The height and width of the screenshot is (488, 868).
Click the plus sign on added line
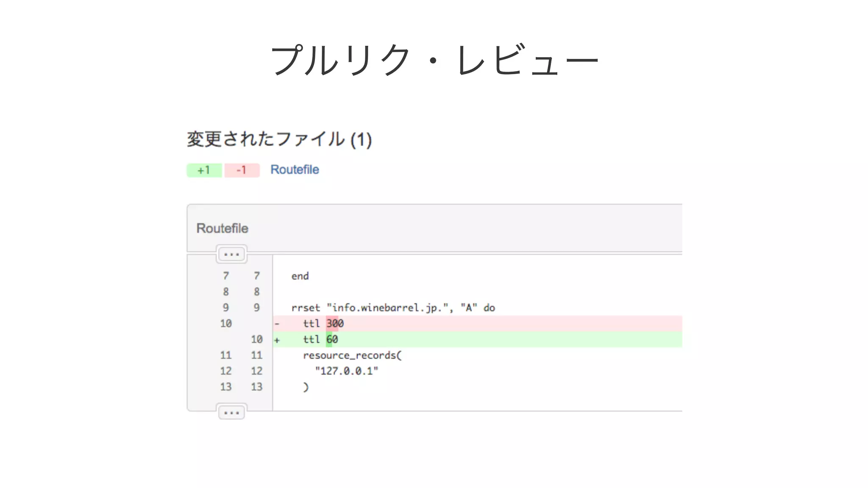coord(277,340)
